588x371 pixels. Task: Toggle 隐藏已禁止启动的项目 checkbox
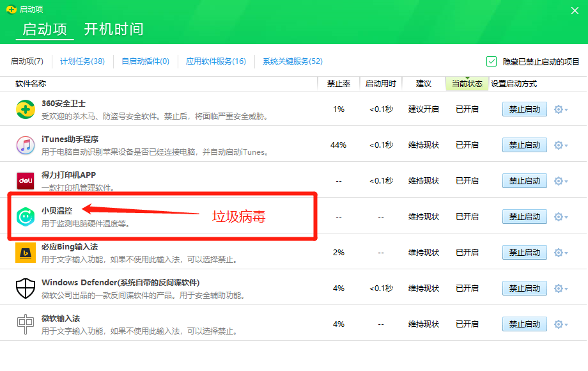point(491,61)
